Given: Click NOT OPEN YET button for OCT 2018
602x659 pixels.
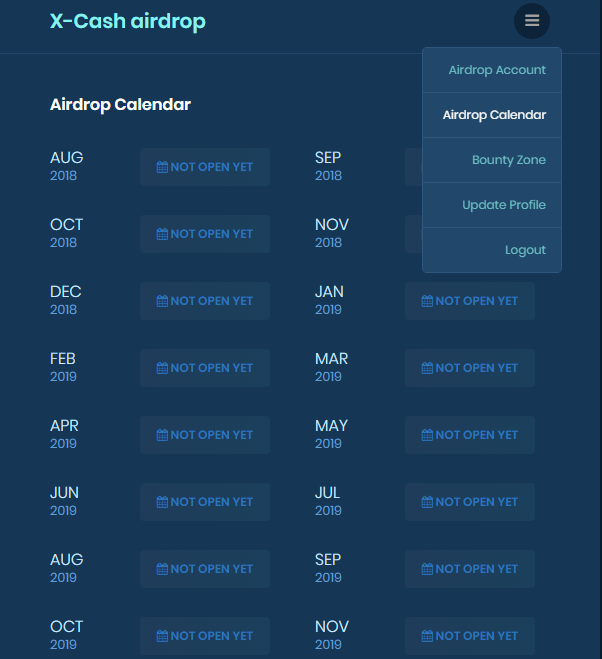Looking at the screenshot, I should (205, 234).
